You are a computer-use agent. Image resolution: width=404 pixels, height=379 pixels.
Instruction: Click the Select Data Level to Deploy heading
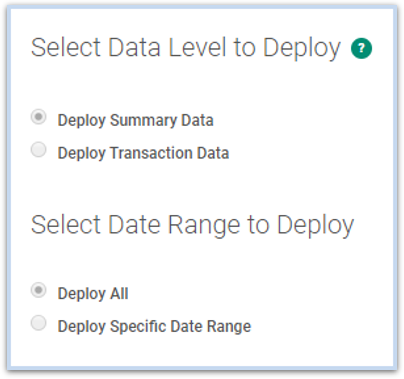click(x=186, y=48)
